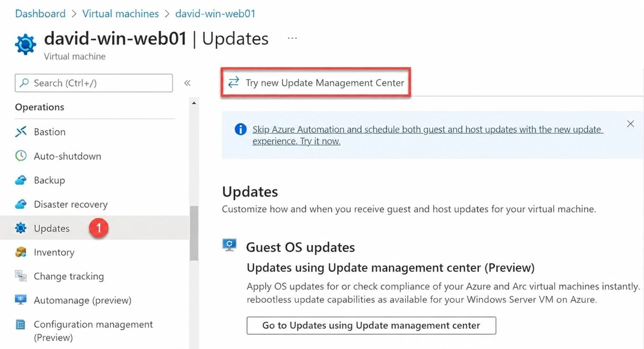Click the sidebar scrollbar thumb
The width and height of the screenshot is (644, 349).
coord(194,233)
